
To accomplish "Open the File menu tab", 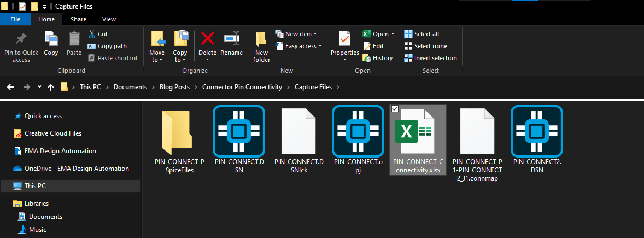I will pos(15,19).
